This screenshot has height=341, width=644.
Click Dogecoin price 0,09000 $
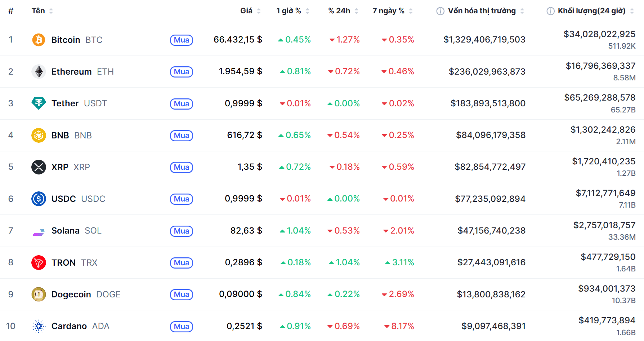click(x=241, y=294)
